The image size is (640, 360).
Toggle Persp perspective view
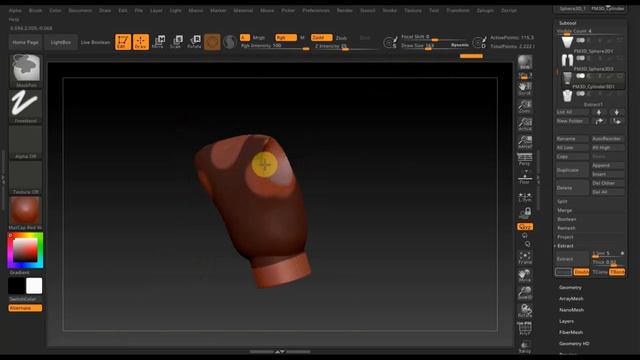pyautogui.click(x=525, y=159)
